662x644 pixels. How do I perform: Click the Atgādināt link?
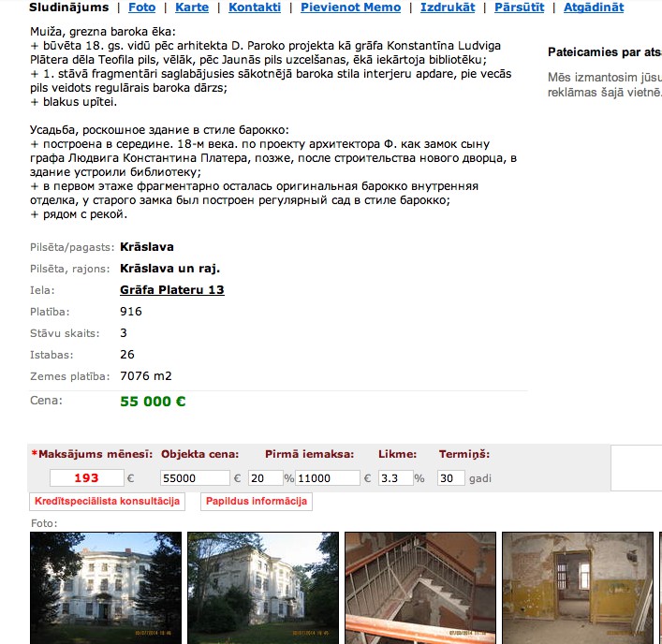pyautogui.click(x=594, y=7)
